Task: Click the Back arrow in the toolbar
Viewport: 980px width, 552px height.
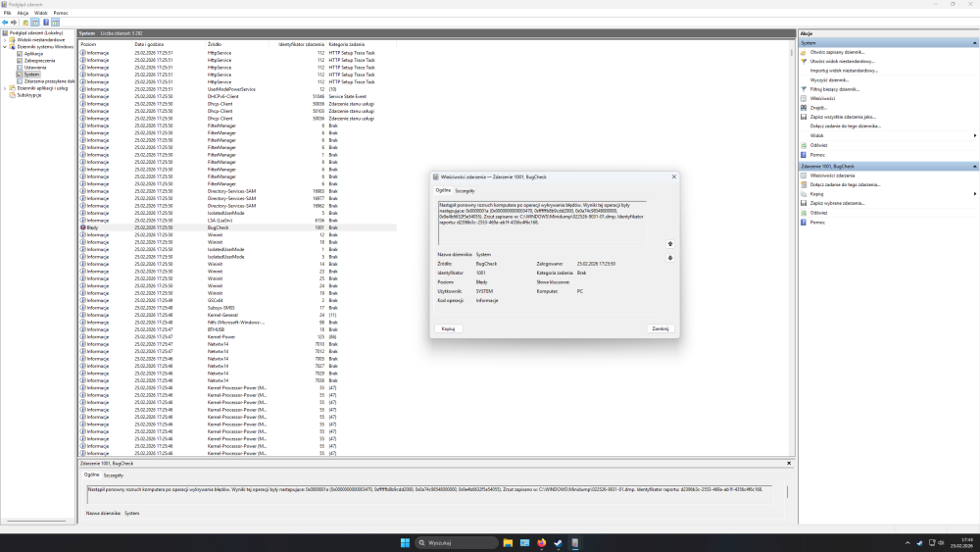Action: coord(4,22)
